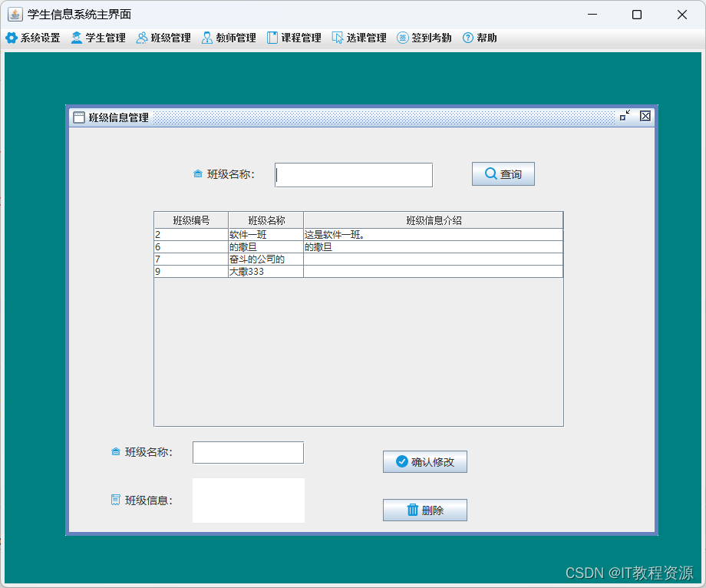Image resolution: width=706 pixels, height=588 pixels.
Task: Click the house icon beside bottom 班级名称
Action: tap(116, 451)
